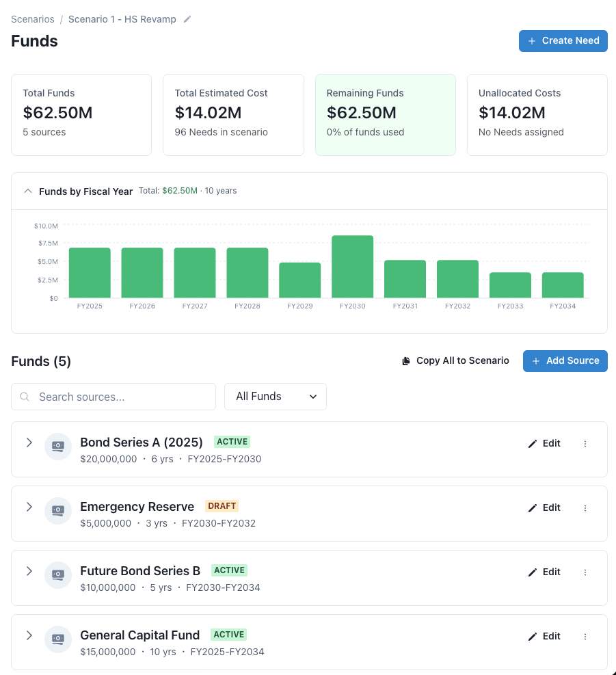Click the ACTIVE badge on Bond Series A

[x=232, y=442]
